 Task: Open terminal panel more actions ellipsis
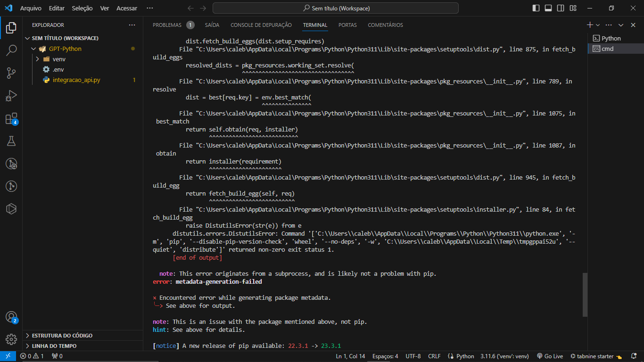click(x=609, y=25)
